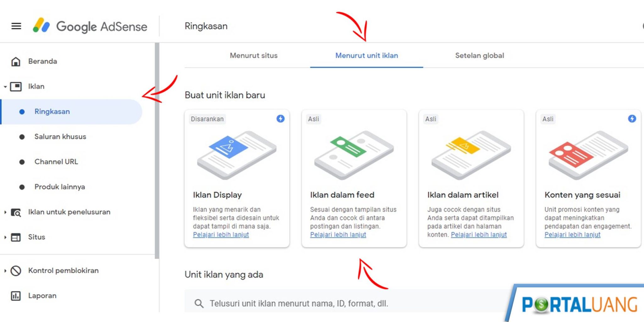Select Channel URL in the sidebar
The image size is (644, 322).
point(56,162)
